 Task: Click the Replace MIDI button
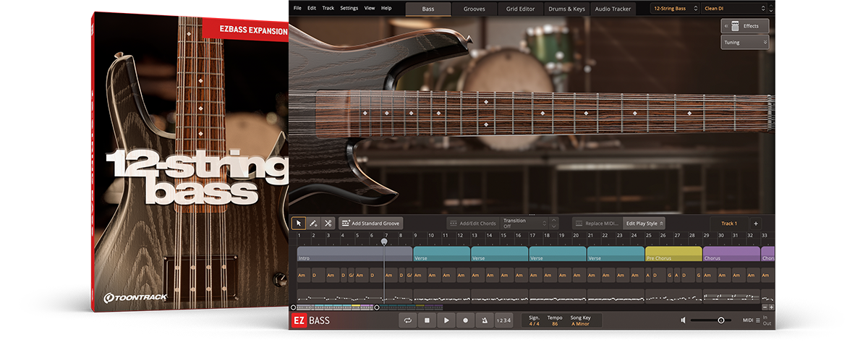597,224
